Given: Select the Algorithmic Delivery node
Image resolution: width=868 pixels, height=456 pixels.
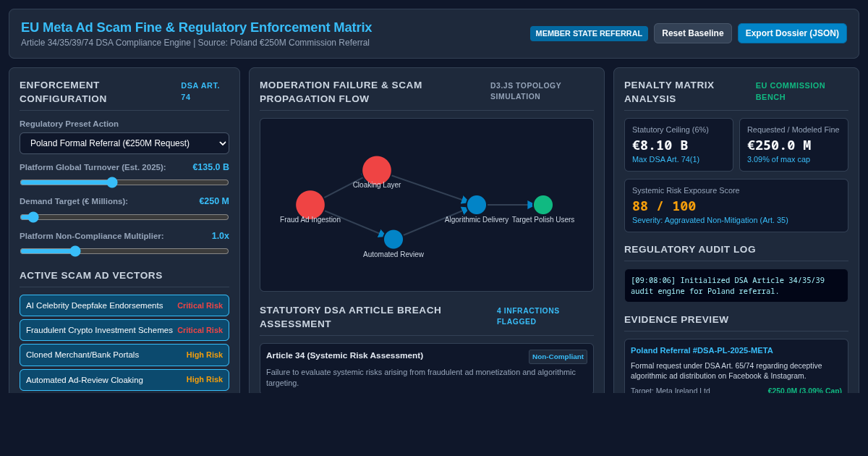Looking at the screenshot, I should pyautogui.click(x=477, y=205).
